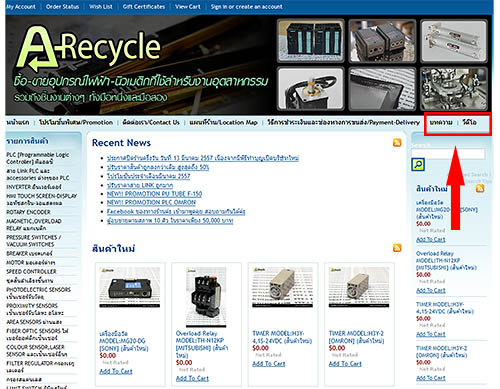500x389 pixels.
Task: Open Order Status page
Action: click(x=62, y=7)
